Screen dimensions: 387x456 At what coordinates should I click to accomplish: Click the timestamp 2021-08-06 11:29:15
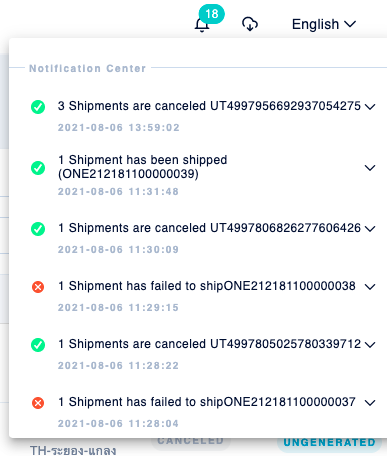[118, 307]
